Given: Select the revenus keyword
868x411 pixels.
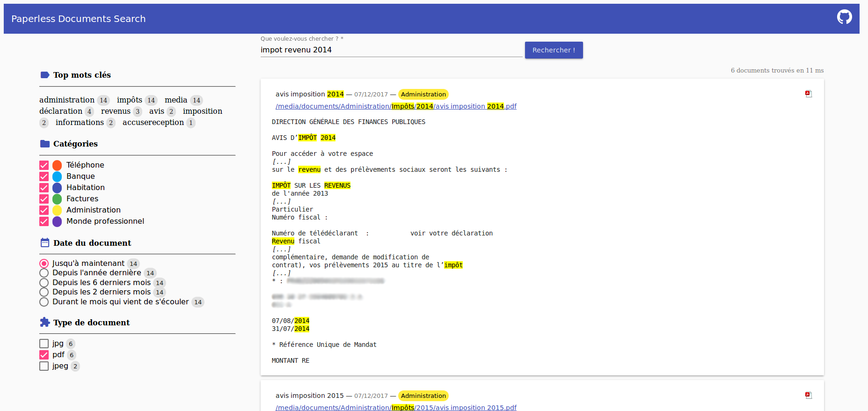Looking at the screenshot, I should pos(116,111).
